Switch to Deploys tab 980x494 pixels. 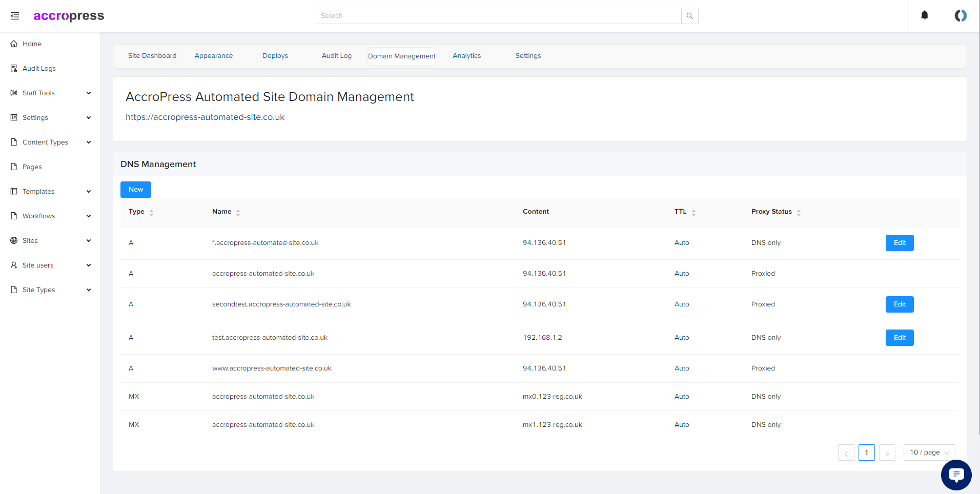pos(275,56)
